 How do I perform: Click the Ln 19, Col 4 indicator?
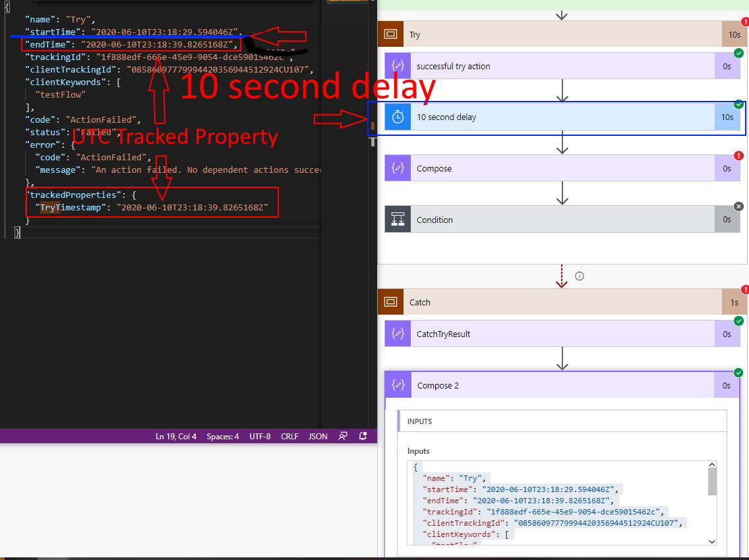click(x=176, y=436)
